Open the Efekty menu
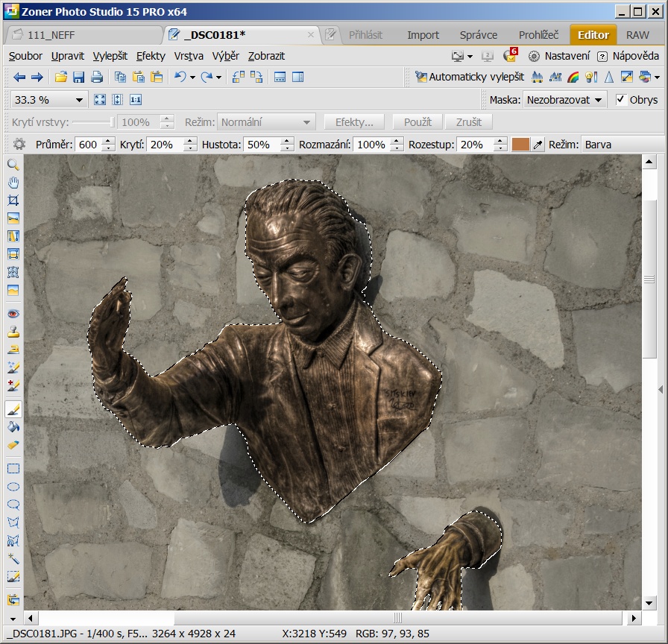This screenshot has width=668, height=644. point(151,56)
